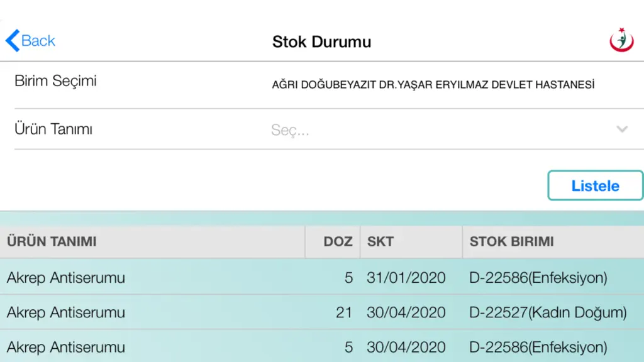Click the first D-22586(Enfeksiyon) stock unit cell
This screenshot has width=644, height=362.
[538, 278]
